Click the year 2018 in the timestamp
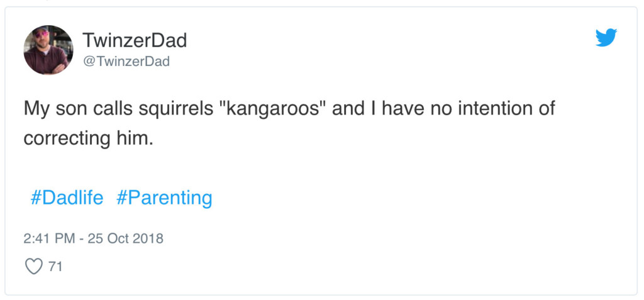The width and height of the screenshot is (644, 300). tap(149, 238)
